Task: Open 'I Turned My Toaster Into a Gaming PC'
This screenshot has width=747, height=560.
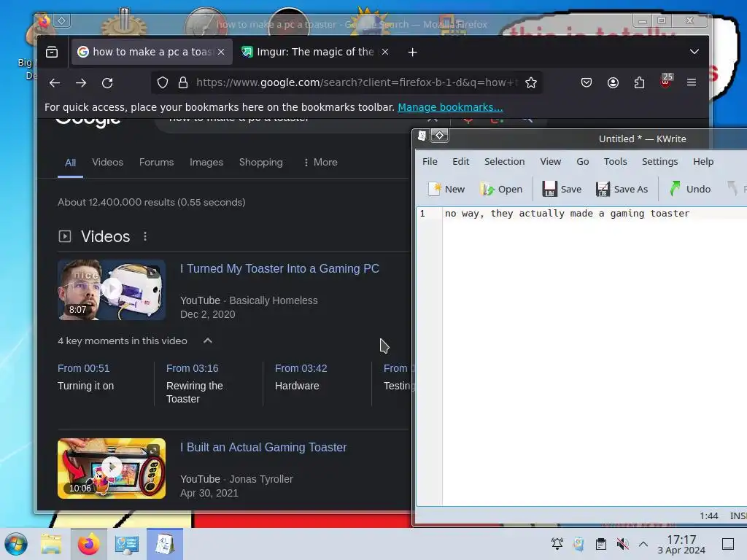Action: (279, 268)
